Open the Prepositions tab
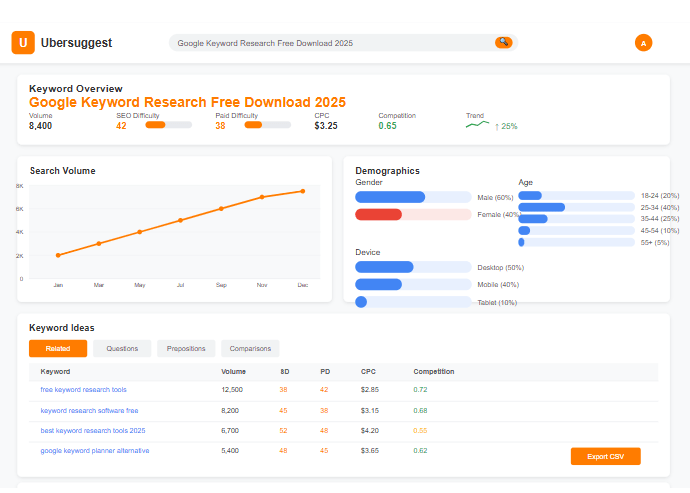Image resolution: width=690 pixels, height=493 pixels. pos(186,348)
